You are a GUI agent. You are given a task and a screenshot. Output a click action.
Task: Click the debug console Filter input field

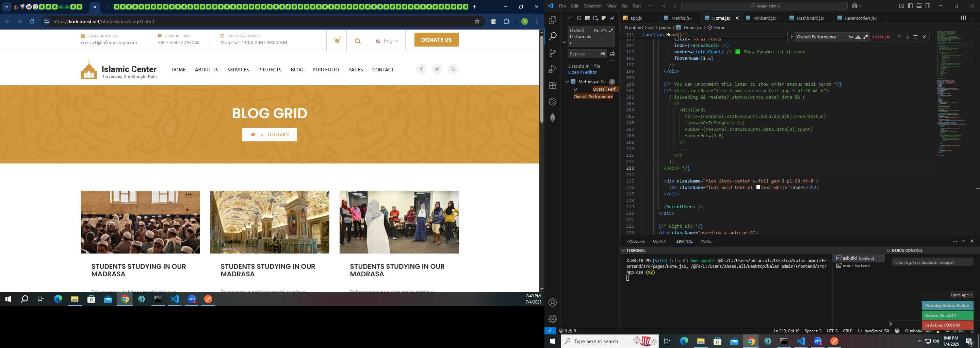click(x=932, y=262)
